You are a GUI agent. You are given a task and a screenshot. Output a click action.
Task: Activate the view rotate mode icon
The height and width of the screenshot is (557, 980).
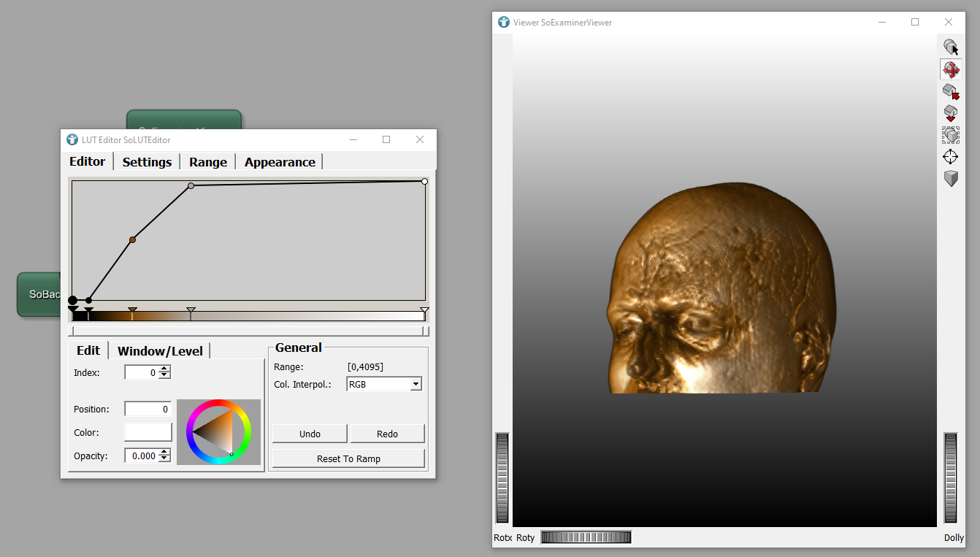(950, 69)
